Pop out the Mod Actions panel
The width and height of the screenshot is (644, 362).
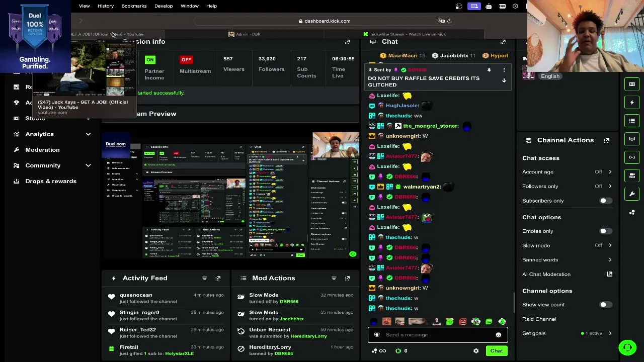347,278
